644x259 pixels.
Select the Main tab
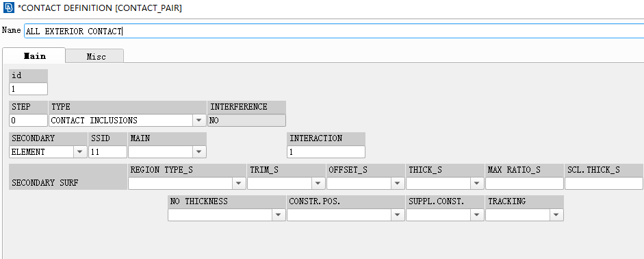(34, 56)
